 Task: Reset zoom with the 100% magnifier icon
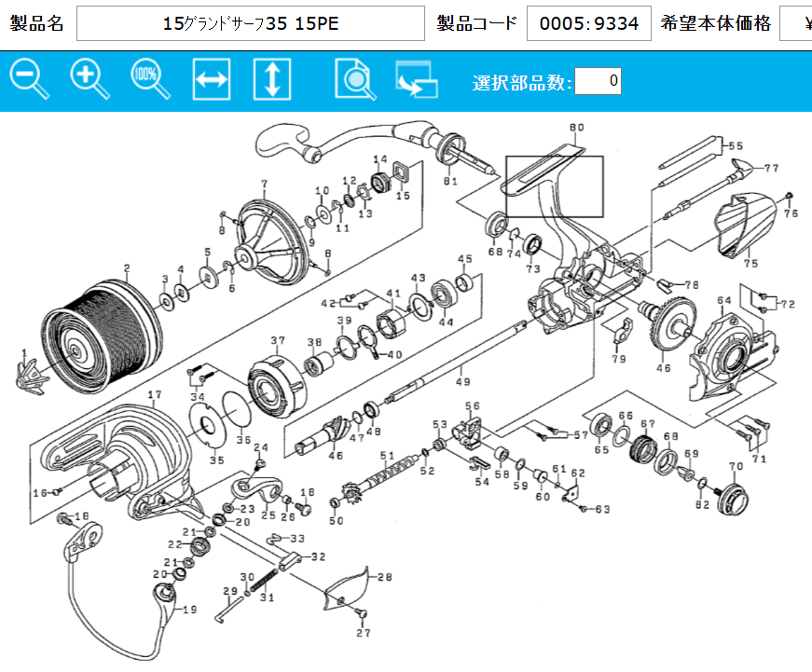click(x=151, y=79)
